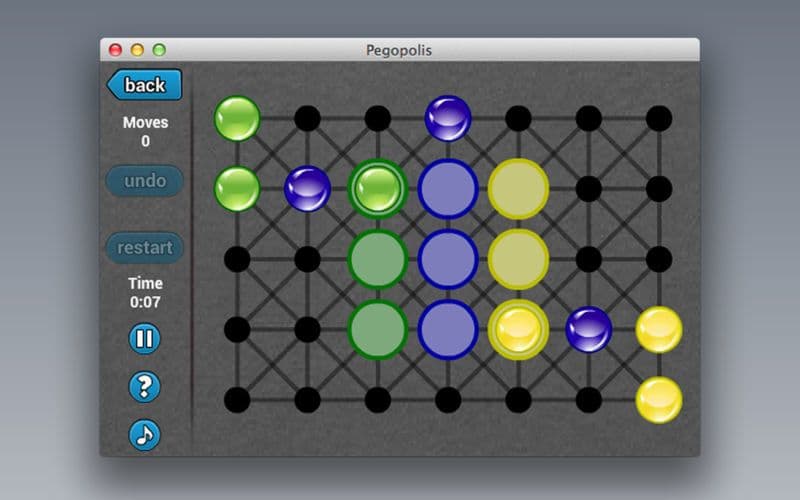The width and height of the screenshot is (800, 500).
Task: Go back using the blue back button
Action: 144,85
